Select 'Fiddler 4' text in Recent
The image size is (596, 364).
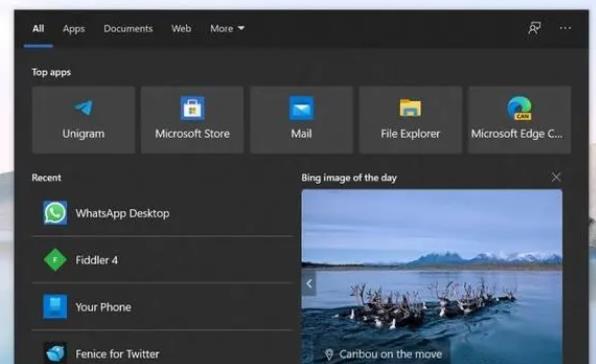97,260
